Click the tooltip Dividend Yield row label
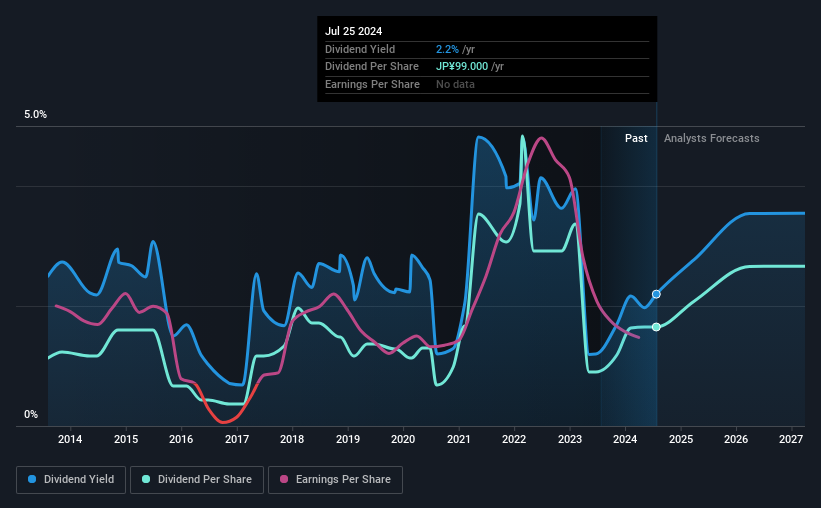The height and width of the screenshot is (508, 821). (360, 49)
